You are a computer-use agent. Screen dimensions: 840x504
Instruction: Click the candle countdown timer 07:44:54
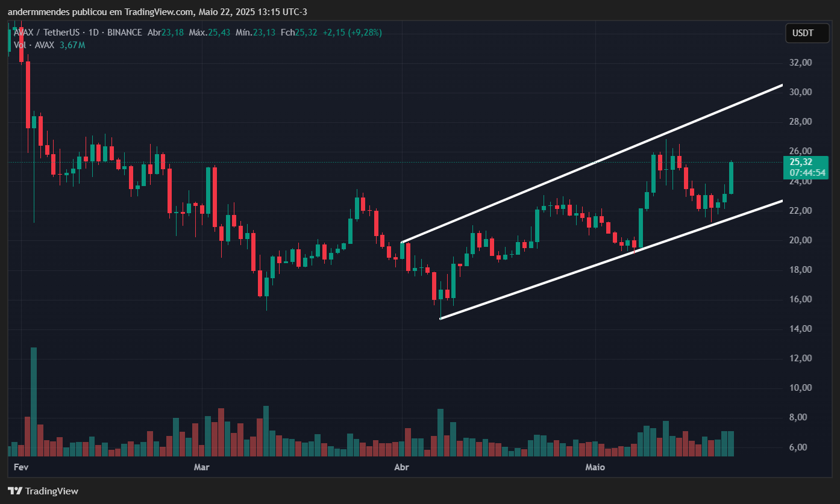[807, 173]
